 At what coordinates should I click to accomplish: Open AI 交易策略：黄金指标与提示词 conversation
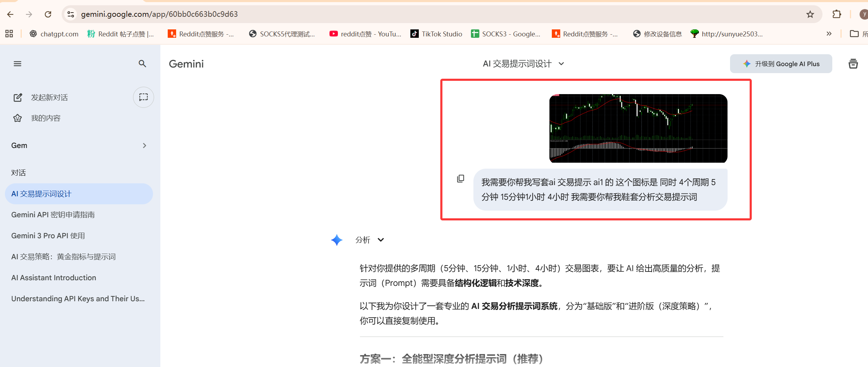[x=79, y=257]
